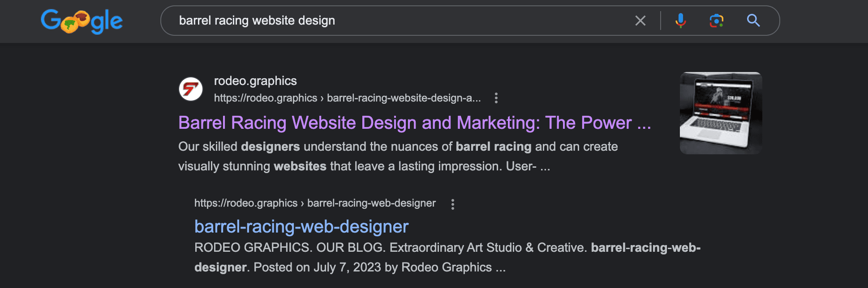Click the snippet line starting Our skilled designers
This screenshot has height=288, width=868.
tap(398, 147)
